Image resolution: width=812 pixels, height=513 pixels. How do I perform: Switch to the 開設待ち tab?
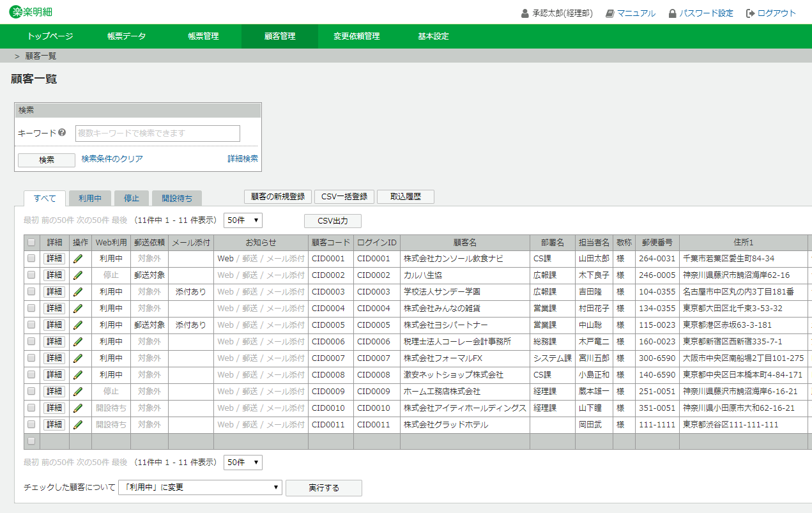pyautogui.click(x=177, y=198)
